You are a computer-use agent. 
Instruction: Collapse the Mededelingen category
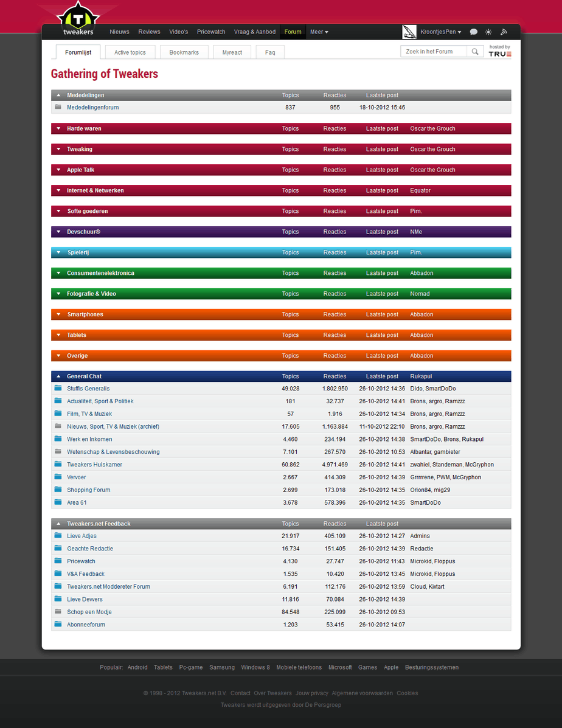pyautogui.click(x=58, y=95)
